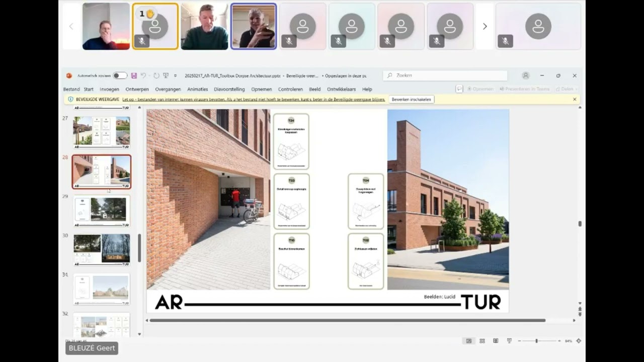Click the Opnemen record button at right
Viewport: 644px width, 362px height.
(480, 89)
